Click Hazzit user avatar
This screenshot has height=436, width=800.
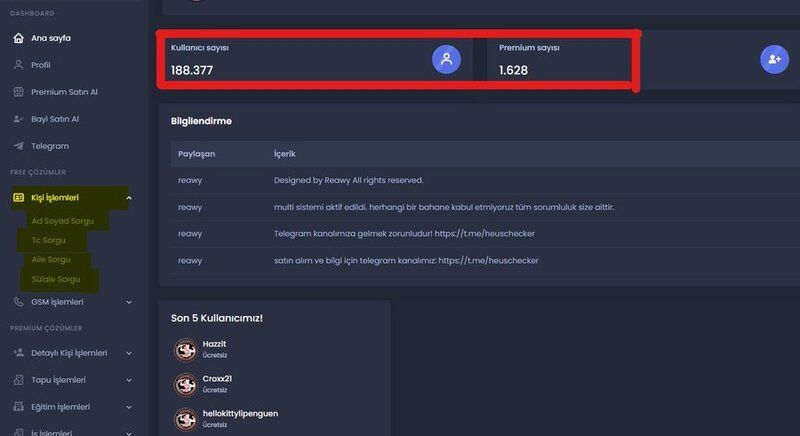click(x=186, y=350)
